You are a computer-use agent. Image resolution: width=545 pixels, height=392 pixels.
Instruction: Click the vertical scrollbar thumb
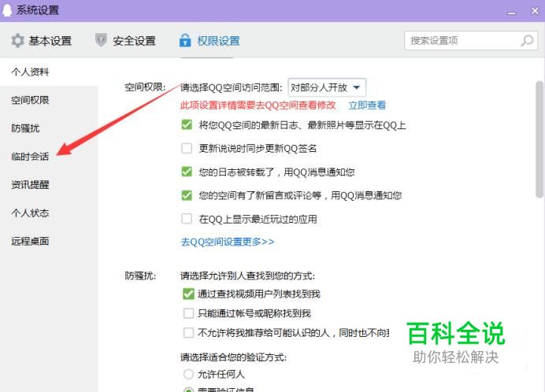click(x=539, y=139)
